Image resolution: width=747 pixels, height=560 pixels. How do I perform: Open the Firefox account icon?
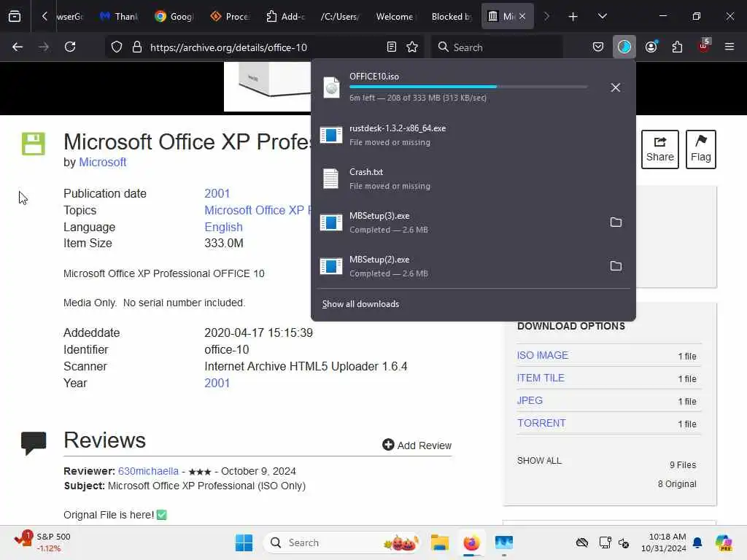(x=651, y=47)
